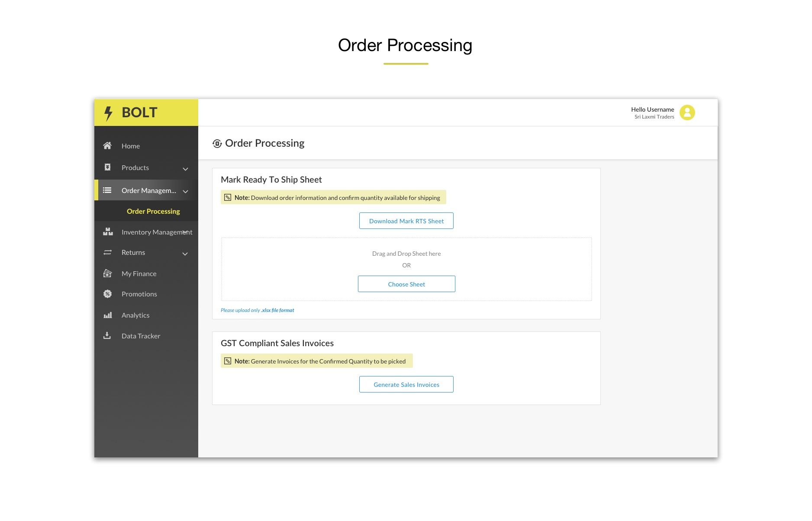Click the My Finance wallet icon

pyautogui.click(x=107, y=273)
